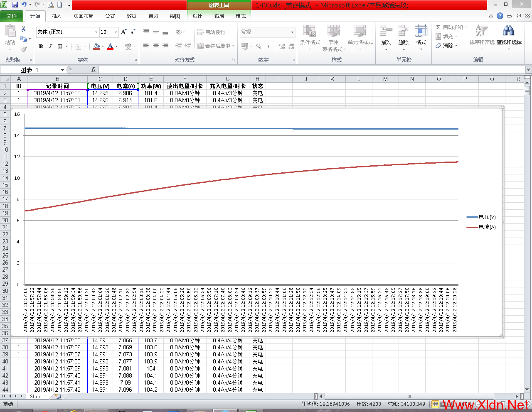This screenshot has height=412, width=532.
Task: Insert a new worksheet tab icon
Action: (58, 397)
